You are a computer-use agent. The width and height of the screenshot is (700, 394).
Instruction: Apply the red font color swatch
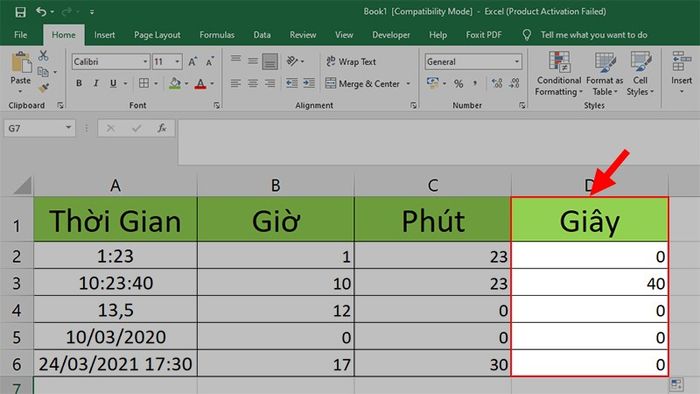tap(200, 83)
